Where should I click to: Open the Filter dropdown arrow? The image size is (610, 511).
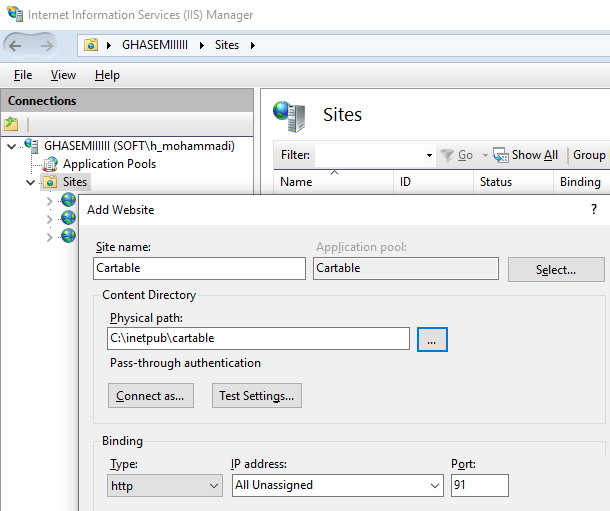[429, 155]
